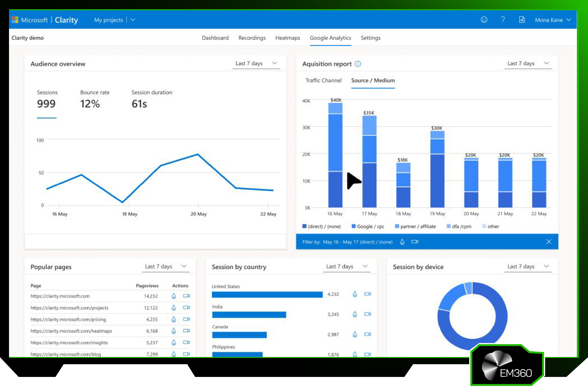View recordings for clarity.microsoft.com/insights row
Viewport: 588px width, 392px height.
[x=187, y=343]
